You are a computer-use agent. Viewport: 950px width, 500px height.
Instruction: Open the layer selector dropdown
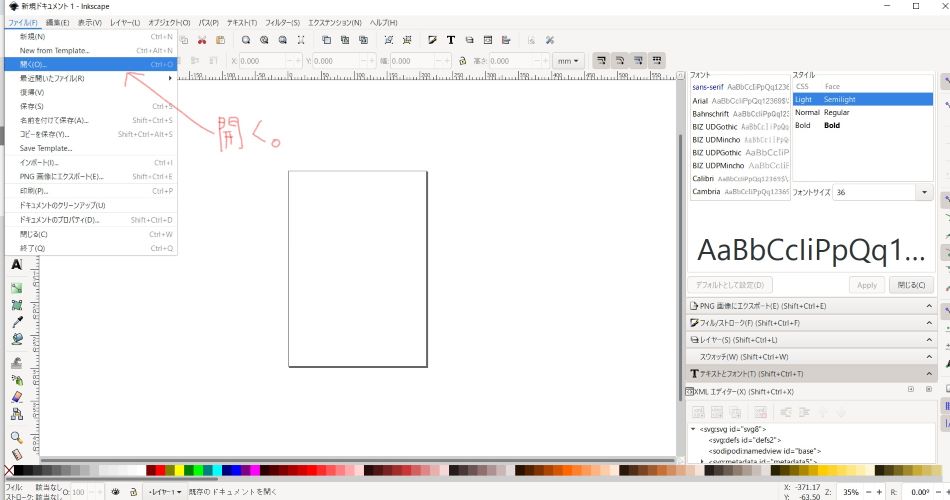coord(165,492)
